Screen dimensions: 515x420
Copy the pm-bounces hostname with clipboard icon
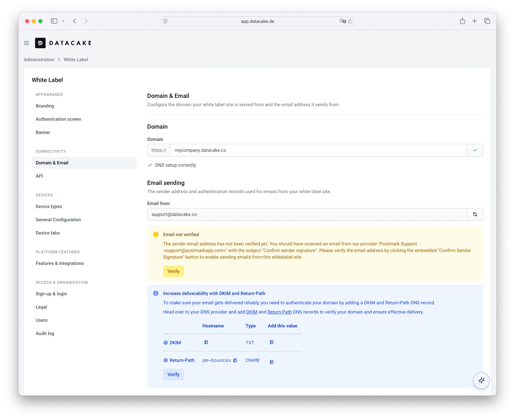[x=235, y=360]
